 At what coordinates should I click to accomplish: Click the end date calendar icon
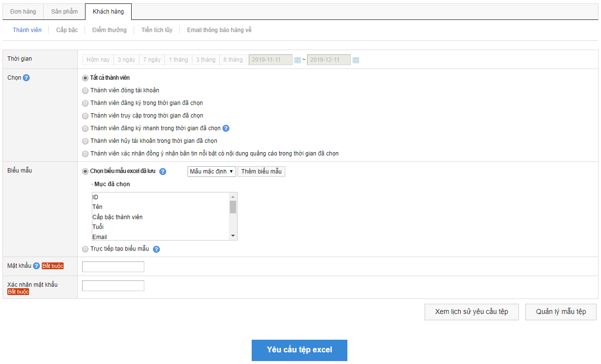(356, 60)
